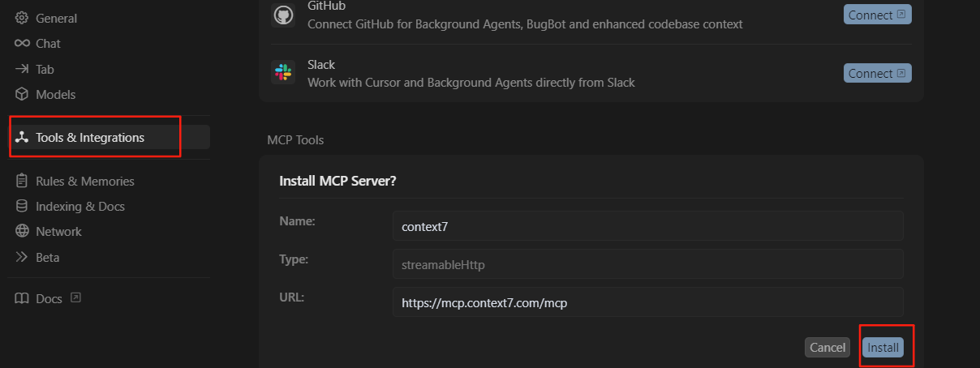
Task: Click the GitHub logo icon
Action: coord(283,15)
